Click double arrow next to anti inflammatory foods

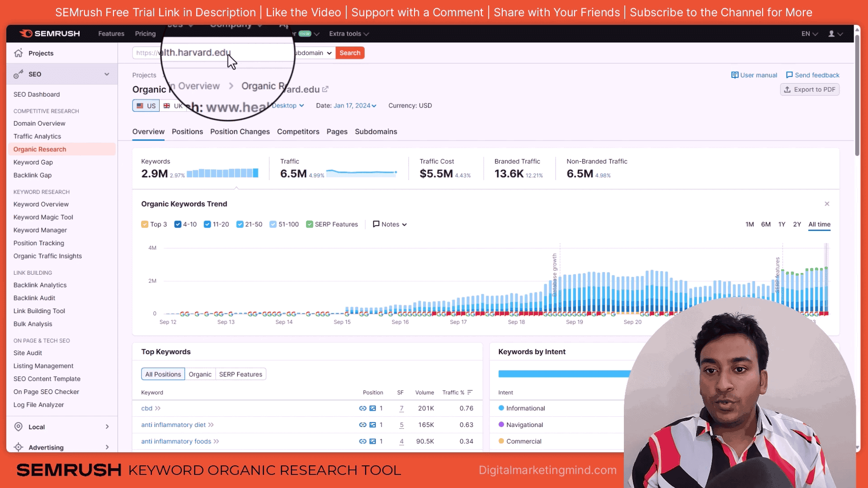(216, 441)
